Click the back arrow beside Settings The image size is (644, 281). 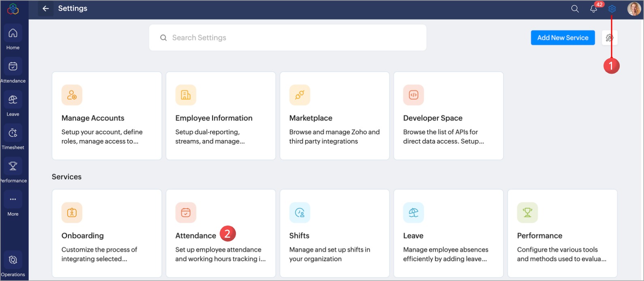[46, 9]
